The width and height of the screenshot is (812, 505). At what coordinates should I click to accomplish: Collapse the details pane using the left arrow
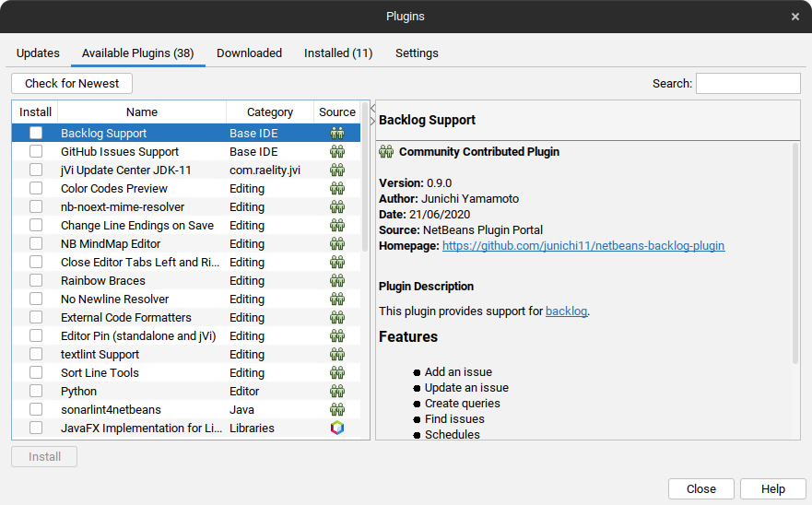pos(372,108)
